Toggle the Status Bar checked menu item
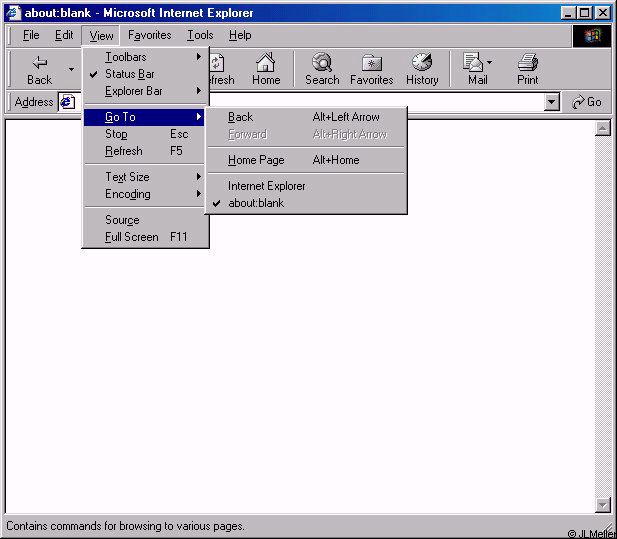The height and width of the screenshot is (539, 617). coord(130,74)
